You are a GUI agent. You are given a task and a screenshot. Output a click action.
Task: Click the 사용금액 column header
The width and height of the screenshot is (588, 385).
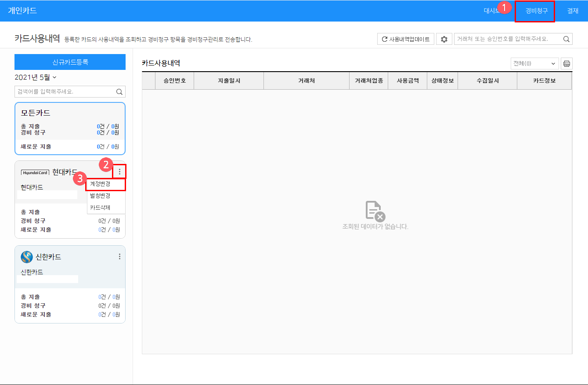[408, 81]
